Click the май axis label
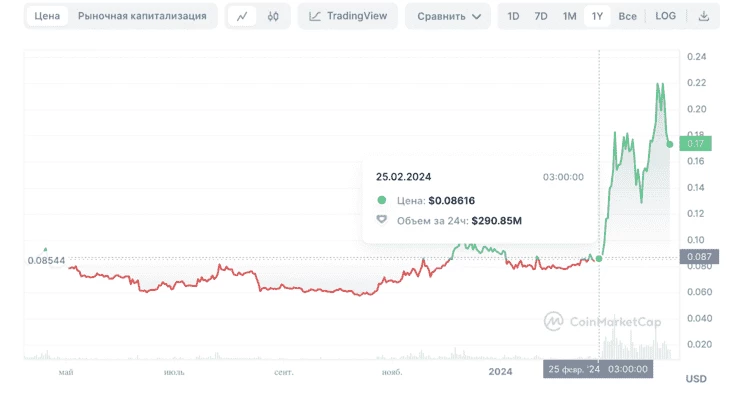 (x=66, y=372)
